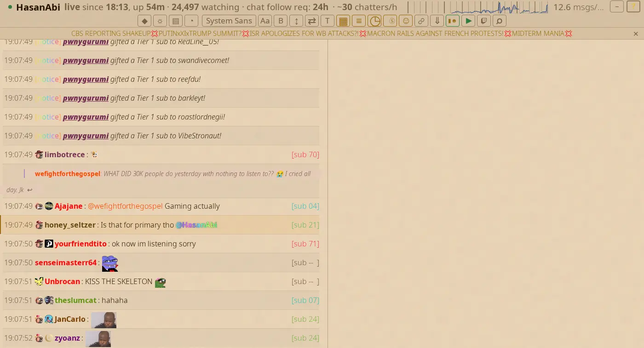
Task: Click the T text button in toolbar
Action: [328, 21]
